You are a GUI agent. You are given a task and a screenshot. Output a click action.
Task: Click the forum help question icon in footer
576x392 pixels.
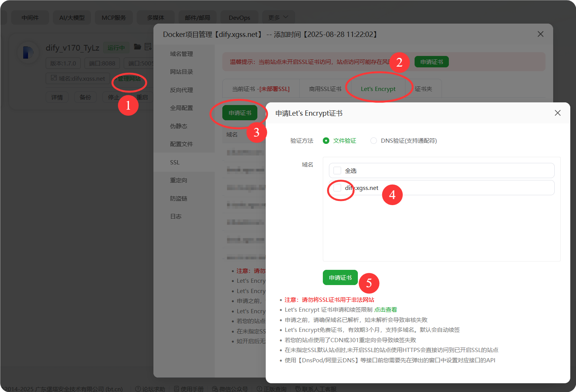(138, 389)
